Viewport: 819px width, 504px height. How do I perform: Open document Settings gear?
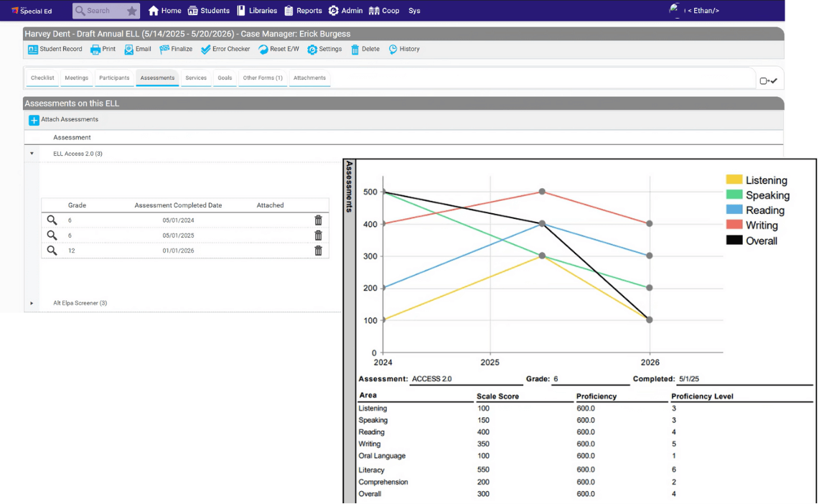pyautogui.click(x=312, y=50)
